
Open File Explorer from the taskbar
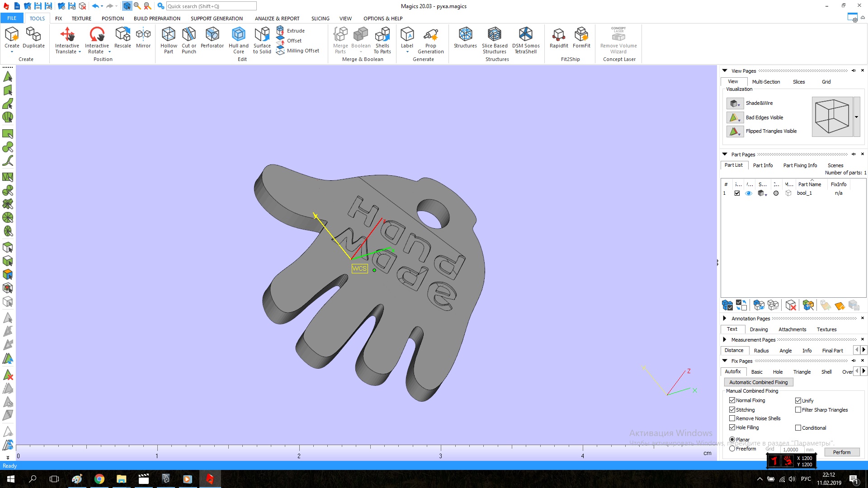pyautogui.click(x=121, y=479)
